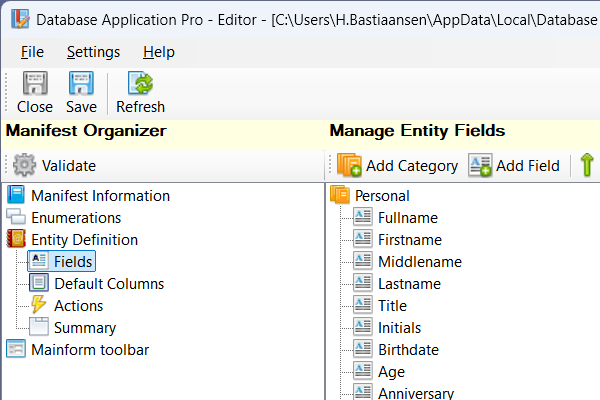600x400 pixels.
Task: Select the Enumerations tree node
Action: pyautogui.click(x=76, y=218)
